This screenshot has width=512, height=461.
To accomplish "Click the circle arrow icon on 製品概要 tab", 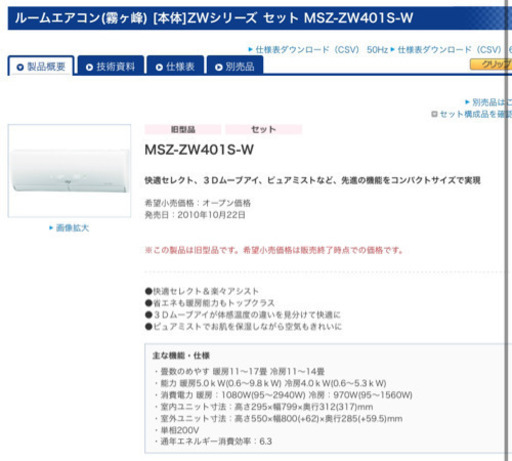I will [x=20, y=67].
